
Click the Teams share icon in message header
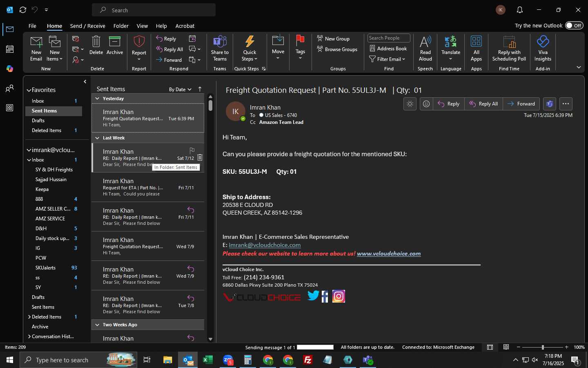tap(550, 104)
